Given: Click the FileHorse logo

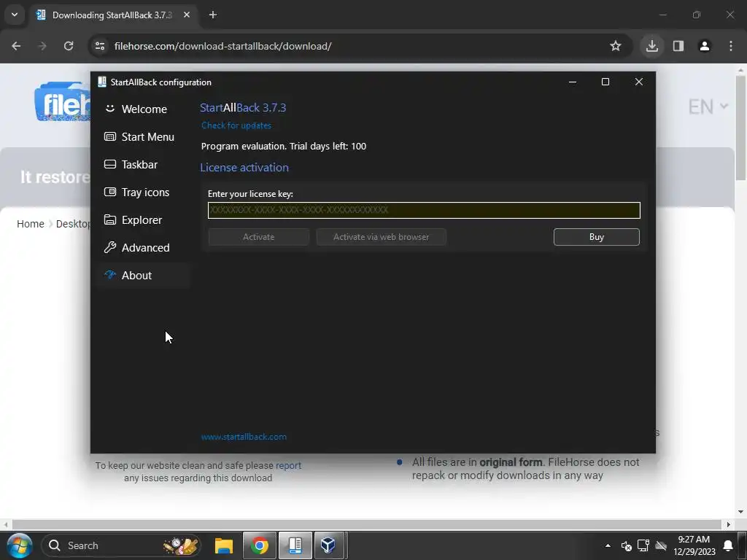Looking at the screenshot, I should coord(63,102).
